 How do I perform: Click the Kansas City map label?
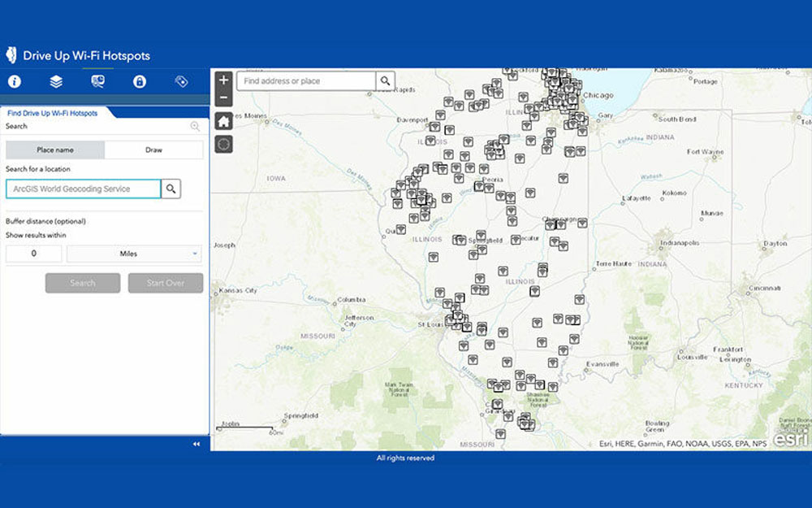click(x=238, y=290)
